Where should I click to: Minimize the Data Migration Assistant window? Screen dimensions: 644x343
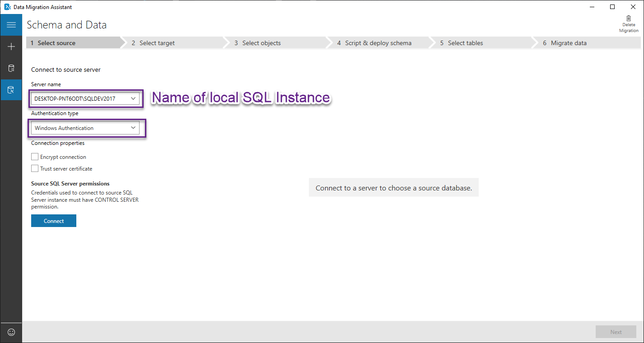[x=592, y=7]
